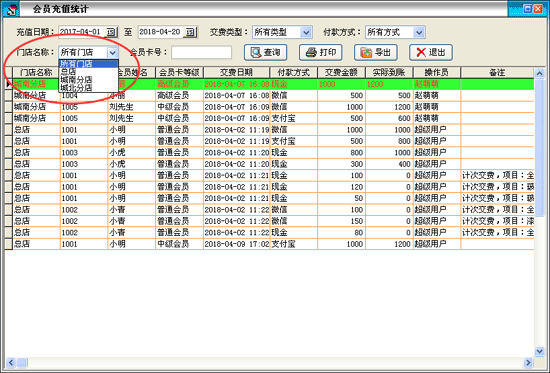Click the 交费金额 column header
Viewport: 550px width, 373px height.
point(341,72)
